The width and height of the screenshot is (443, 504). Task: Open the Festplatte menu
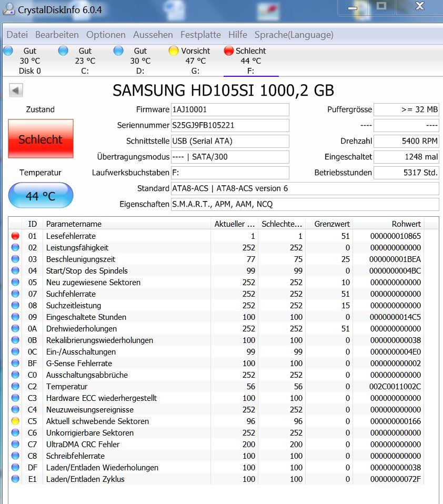(x=200, y=35)
